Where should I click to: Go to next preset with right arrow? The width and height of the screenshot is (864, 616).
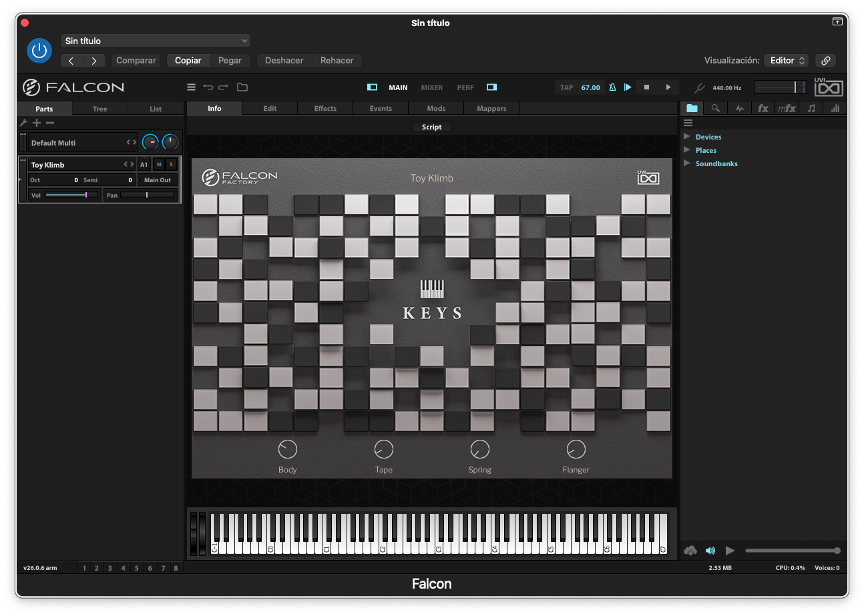(x=94, y=61)
